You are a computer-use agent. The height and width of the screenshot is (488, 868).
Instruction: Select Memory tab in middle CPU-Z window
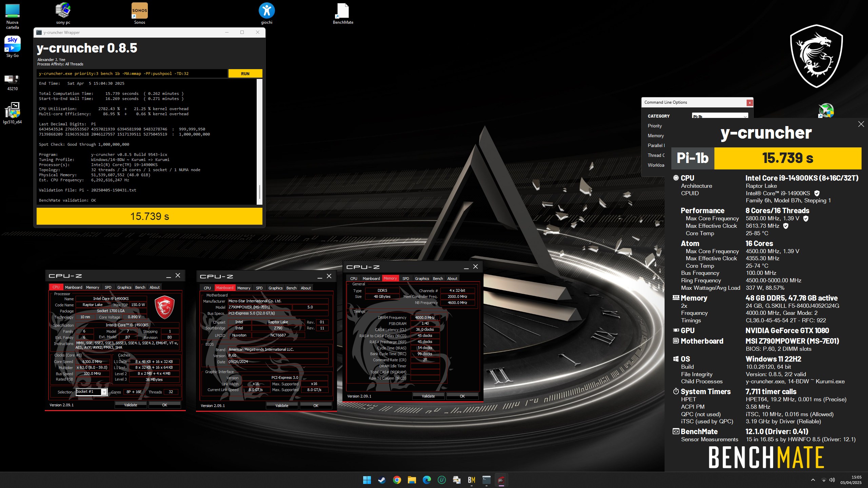tap(244, 288)
